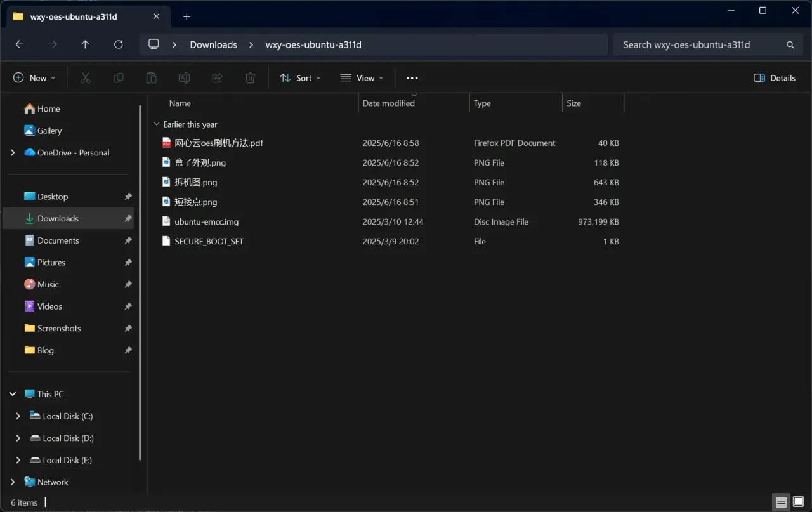The image size is (812, 512).
Task: Open Pictures in the navigation pane
Action: pyautogui.click(x=45, y=263)
